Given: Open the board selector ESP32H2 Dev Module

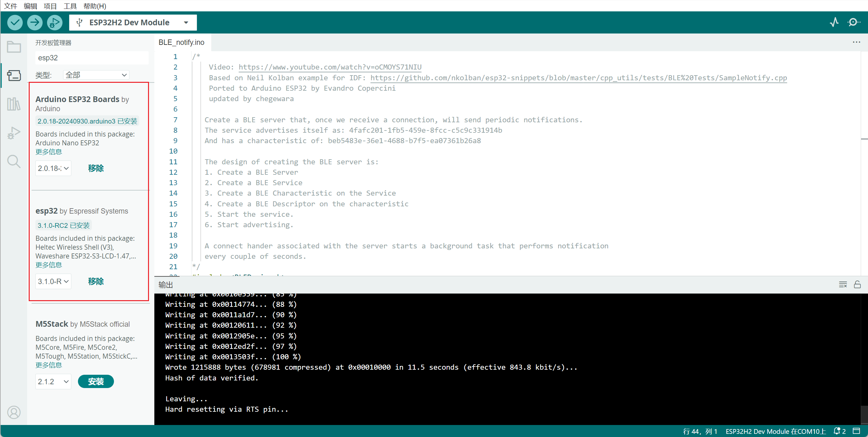Looking at the screenshot, I should point(133,23).
